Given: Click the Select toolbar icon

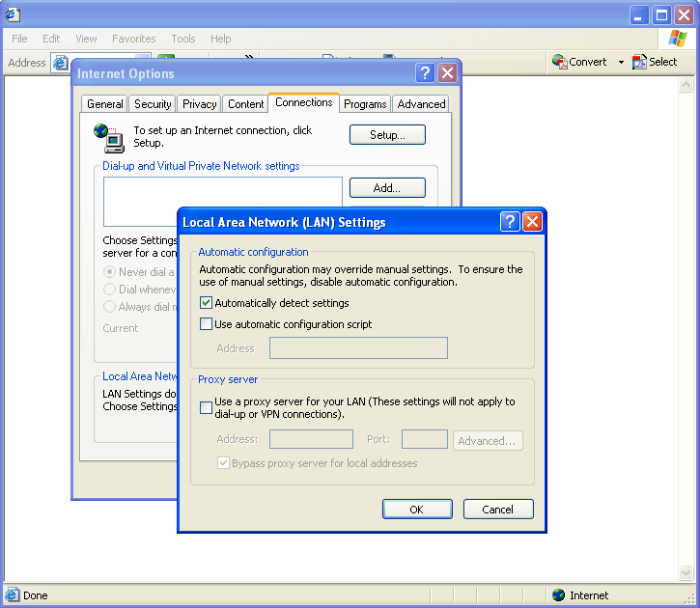Looking at the screenshot, I should (639, 62).
